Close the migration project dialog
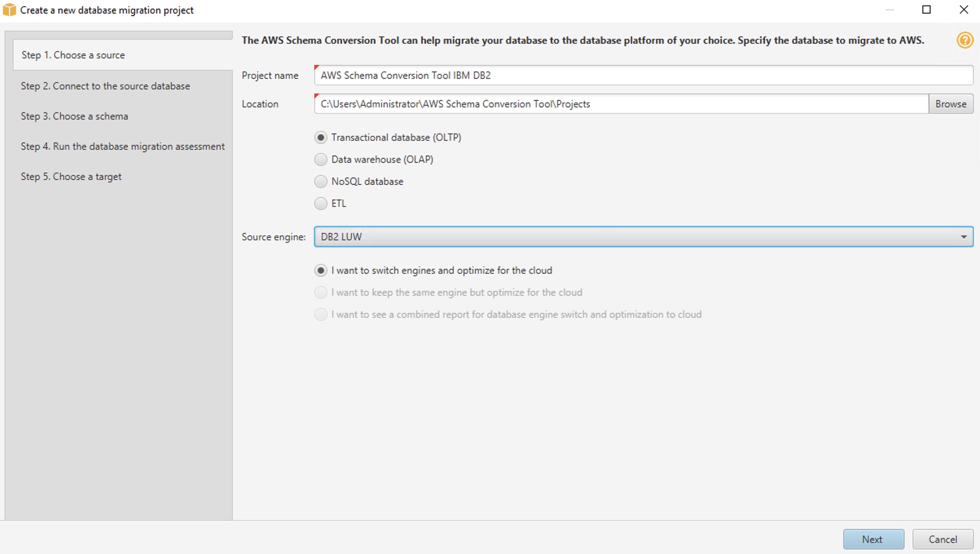 [x=964, y=10]
